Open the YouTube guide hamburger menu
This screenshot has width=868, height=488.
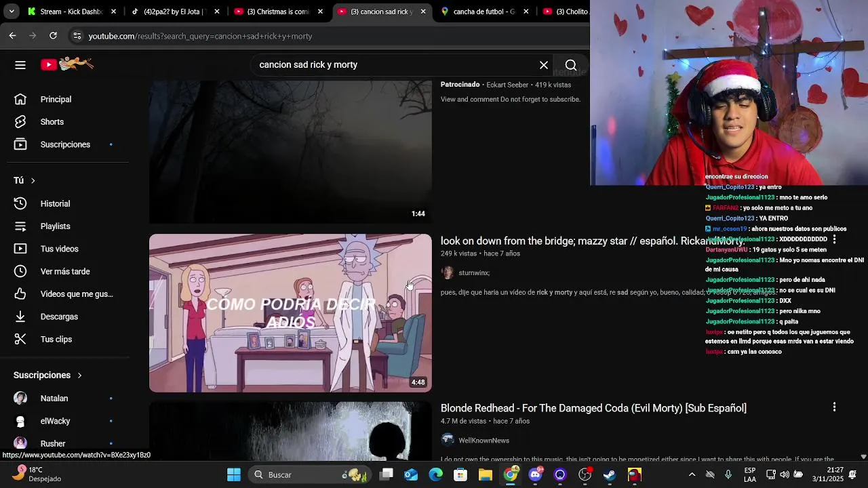click(x=20, y=65)
